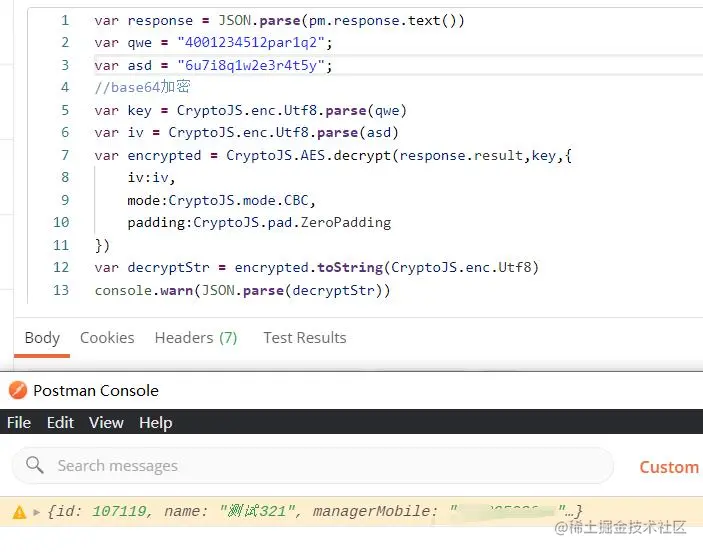Click the console.warn statement on line 13
Image resolution: width=703 pixels, height=552 pixels.
click(243, 291)
